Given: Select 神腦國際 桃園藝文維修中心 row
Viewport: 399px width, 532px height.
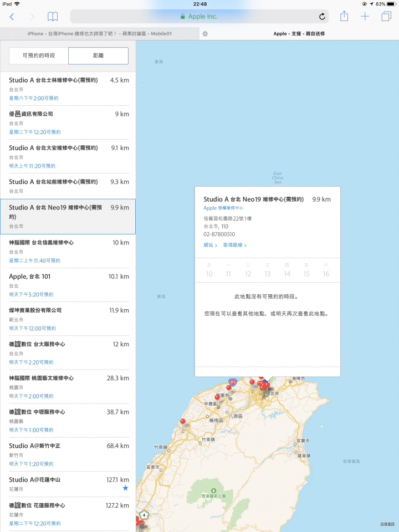Looking at the screenshot, I should click(68, 387).
